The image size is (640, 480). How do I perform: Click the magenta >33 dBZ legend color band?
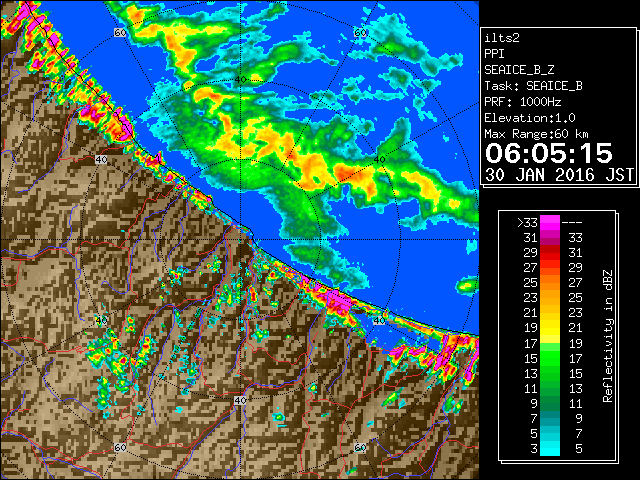pos(550,223)
